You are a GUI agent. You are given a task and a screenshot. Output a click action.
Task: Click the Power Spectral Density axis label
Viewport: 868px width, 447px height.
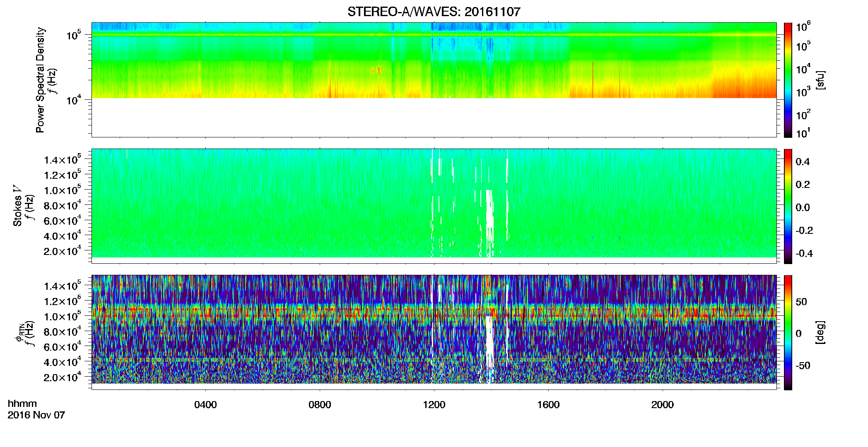[x=40, y=80]
